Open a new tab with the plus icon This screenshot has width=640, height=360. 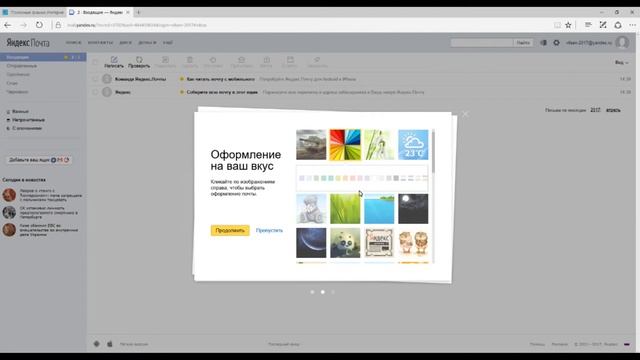coord(138,12)
